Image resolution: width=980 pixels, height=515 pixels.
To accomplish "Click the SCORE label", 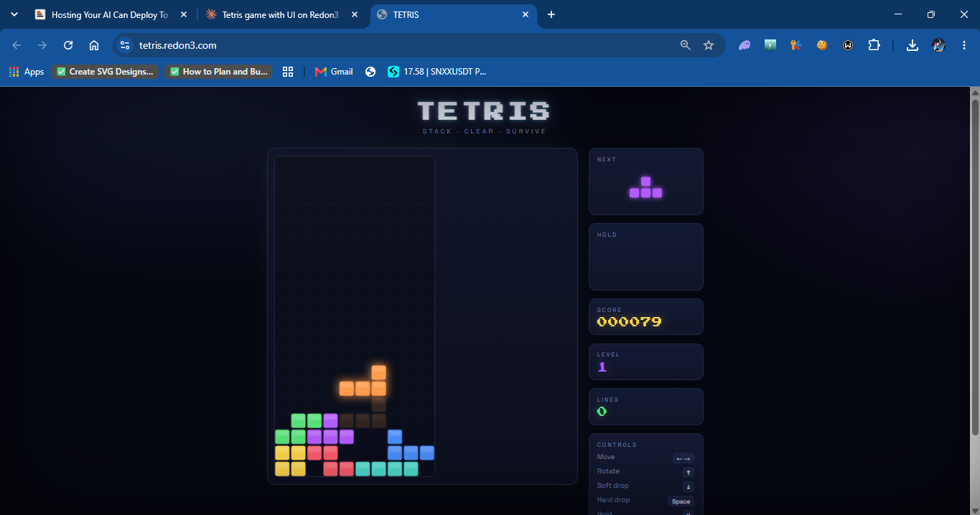I will tap(610, 310).
